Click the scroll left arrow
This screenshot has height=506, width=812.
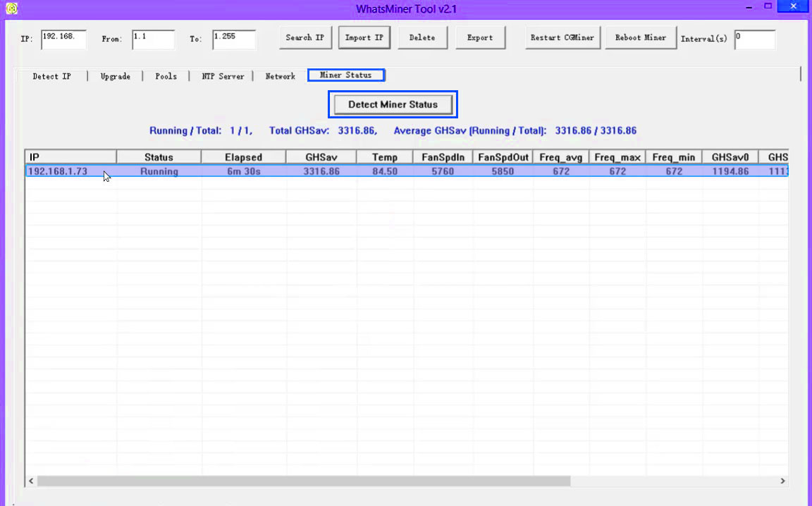pyautogui.click(x=31, y=481)
